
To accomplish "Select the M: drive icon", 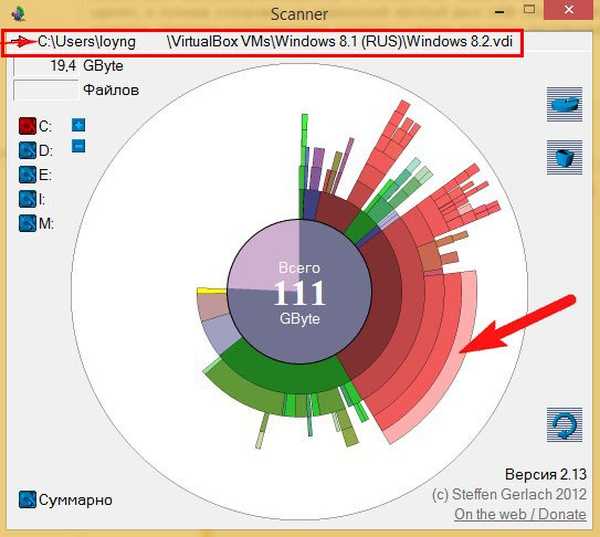I will click(x=27, y=223).
